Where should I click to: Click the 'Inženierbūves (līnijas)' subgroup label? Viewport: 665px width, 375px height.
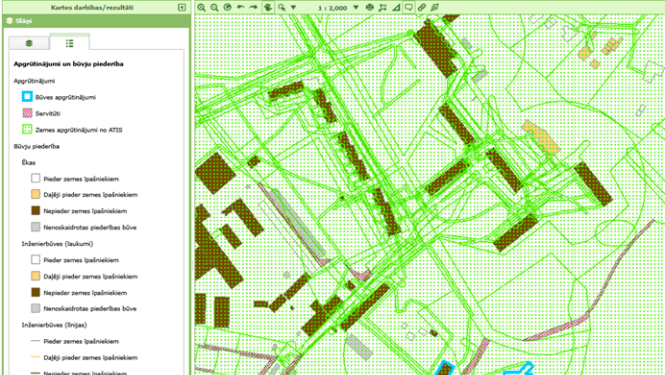coord(54,325)
